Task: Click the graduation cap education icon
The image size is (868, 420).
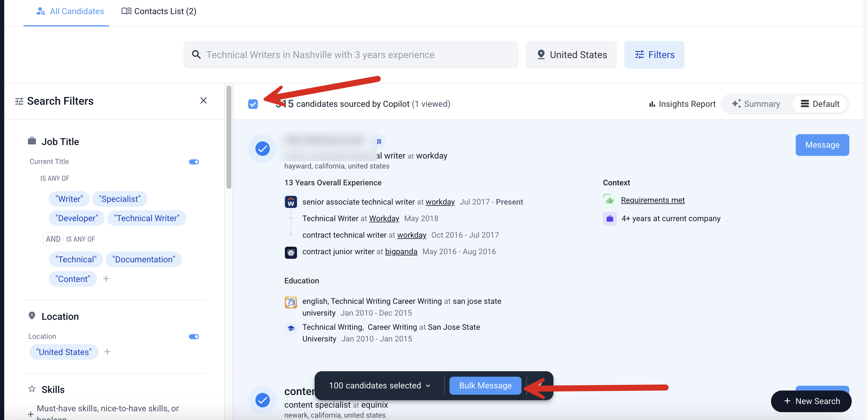Action: pos(290,328)
